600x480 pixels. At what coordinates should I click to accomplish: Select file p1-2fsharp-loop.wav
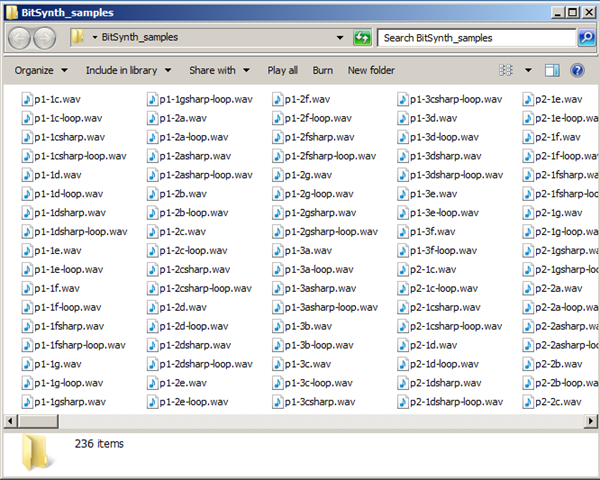coord(324,156)
